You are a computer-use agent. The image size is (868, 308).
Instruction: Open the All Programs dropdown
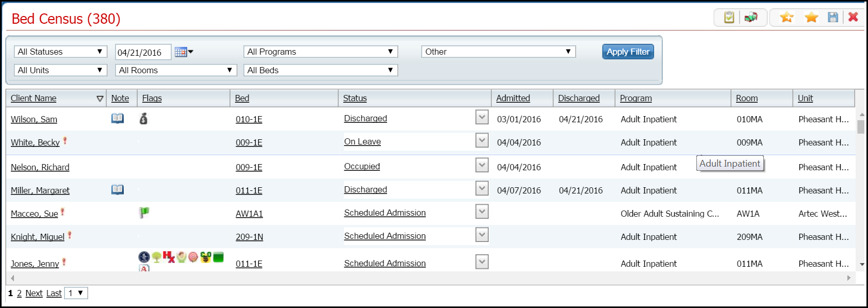320,52
